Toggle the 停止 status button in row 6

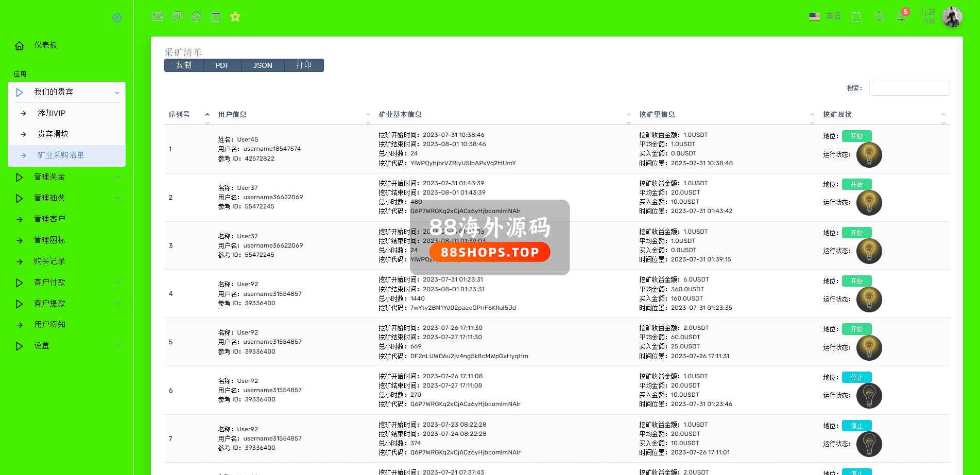click(x=856, y=378)
